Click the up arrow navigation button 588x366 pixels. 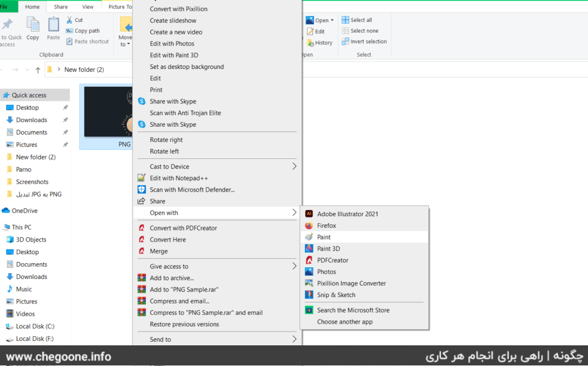[x=38, y=70]
